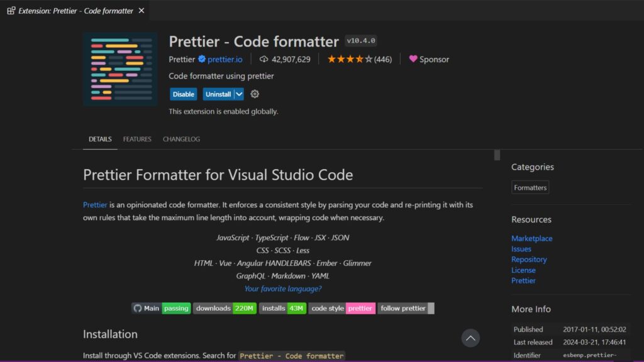Click the 'Prettier - Code formatter' inline code text
Viewport: 644px width, 362px height.
(292, 356)
